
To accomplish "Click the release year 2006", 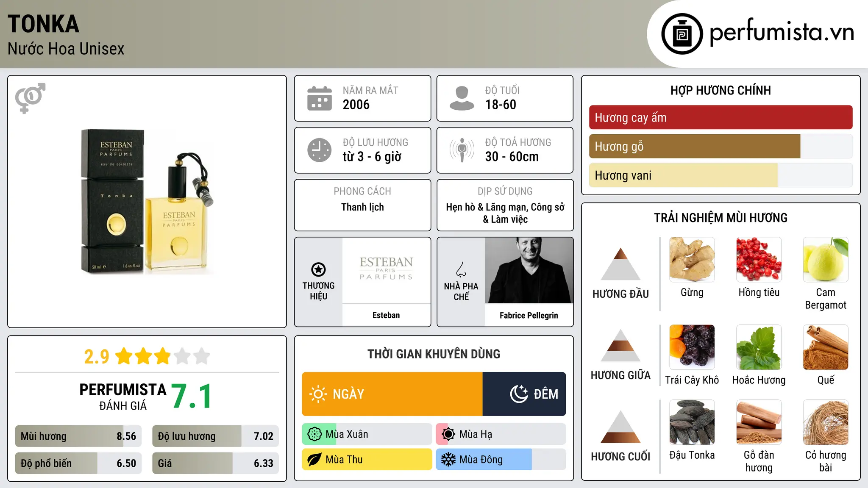I will (356, 105).
